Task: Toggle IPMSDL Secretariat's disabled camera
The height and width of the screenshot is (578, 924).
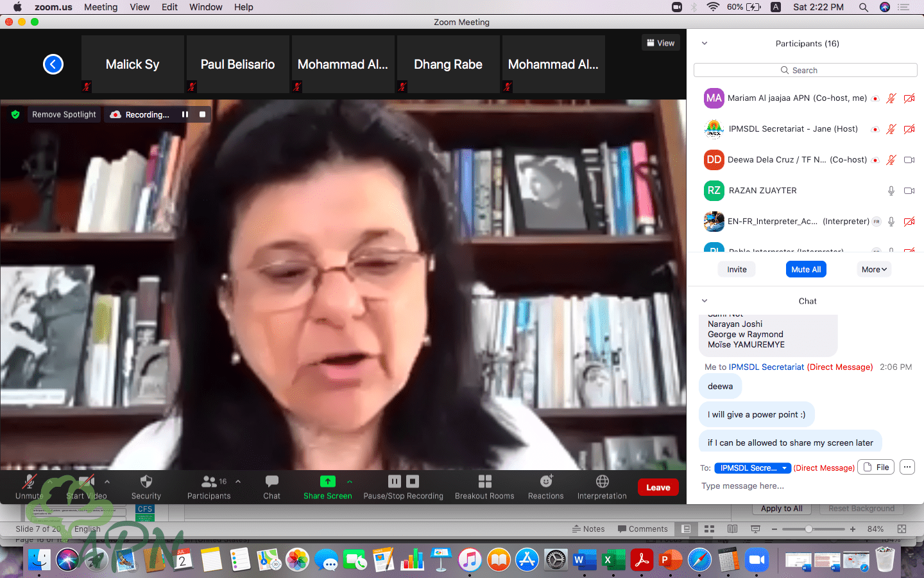Action: tap(909, 129)
